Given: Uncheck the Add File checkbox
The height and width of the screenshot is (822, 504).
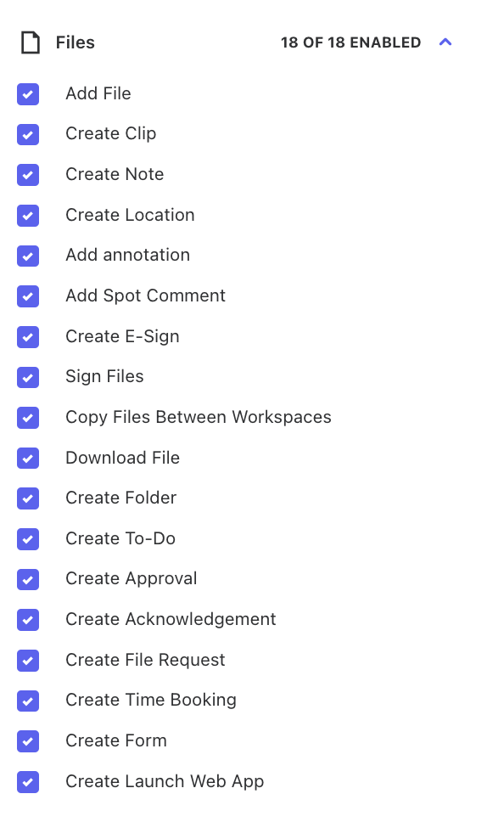Looking at the screenshot, I should click(x=28, y=94).
